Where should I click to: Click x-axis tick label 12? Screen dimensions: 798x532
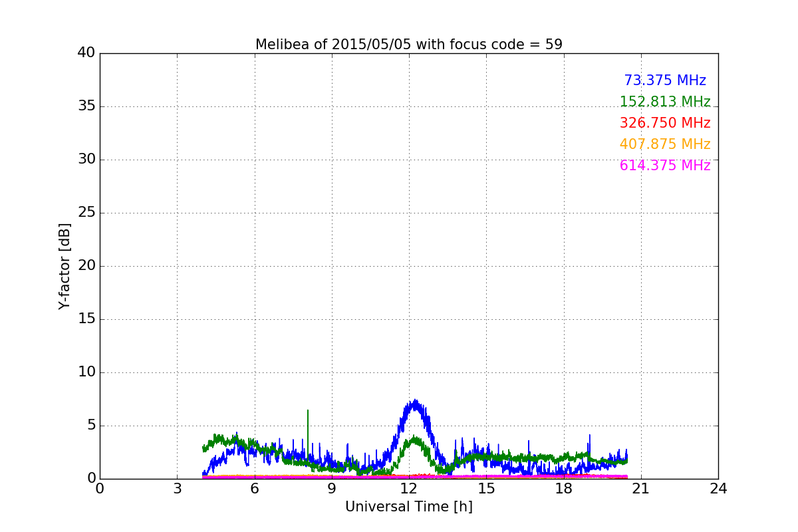[x=409, y=488]
